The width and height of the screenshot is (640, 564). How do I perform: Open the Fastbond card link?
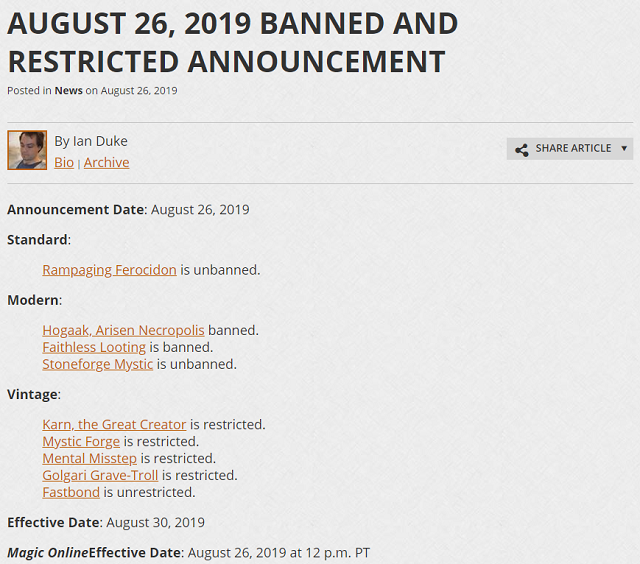coord(71,492)
